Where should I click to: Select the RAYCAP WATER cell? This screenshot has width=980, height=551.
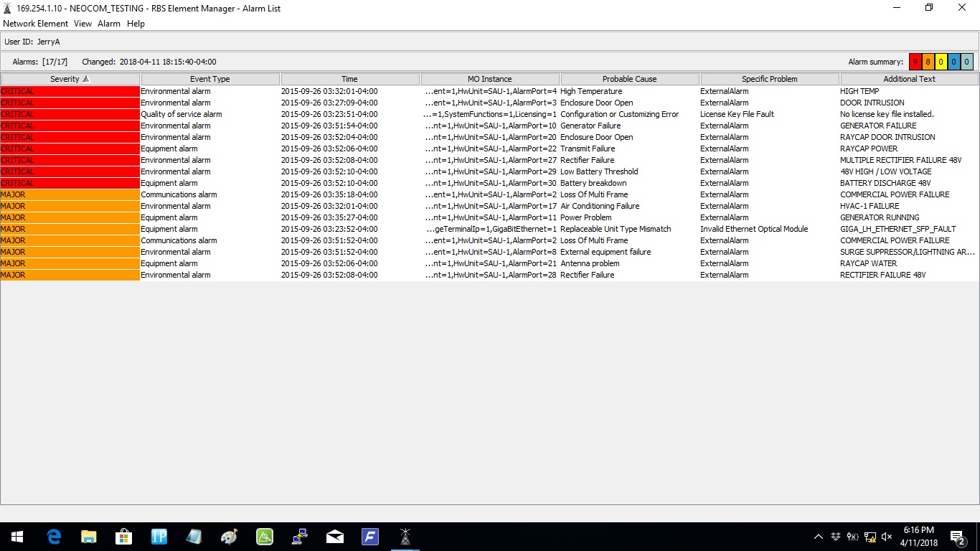coord(909,263)
